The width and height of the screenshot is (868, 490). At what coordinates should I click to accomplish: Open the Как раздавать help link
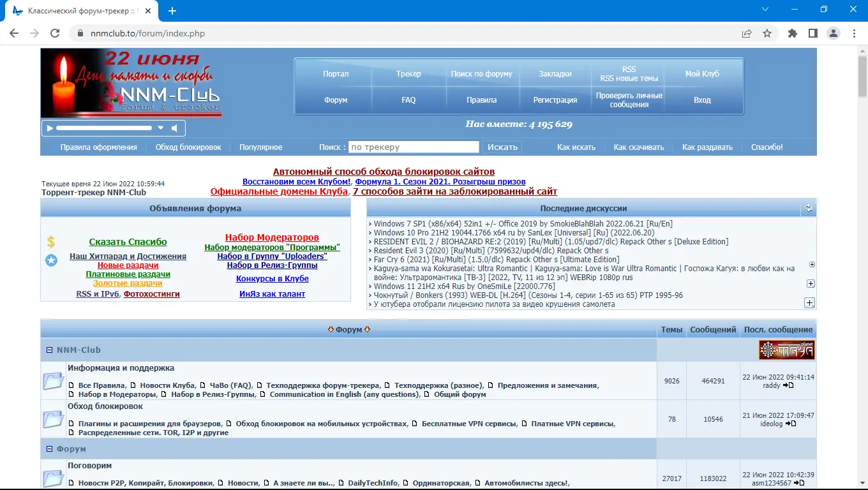coord(707,147)
